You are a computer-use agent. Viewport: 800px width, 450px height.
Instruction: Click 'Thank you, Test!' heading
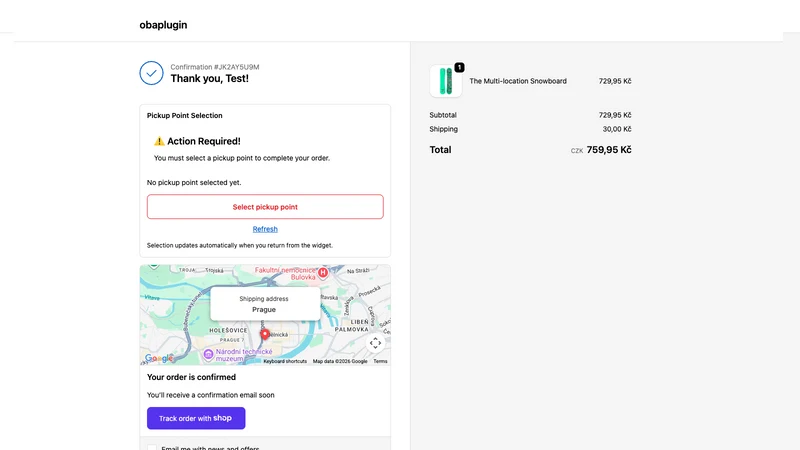click(x=210, y=79)
